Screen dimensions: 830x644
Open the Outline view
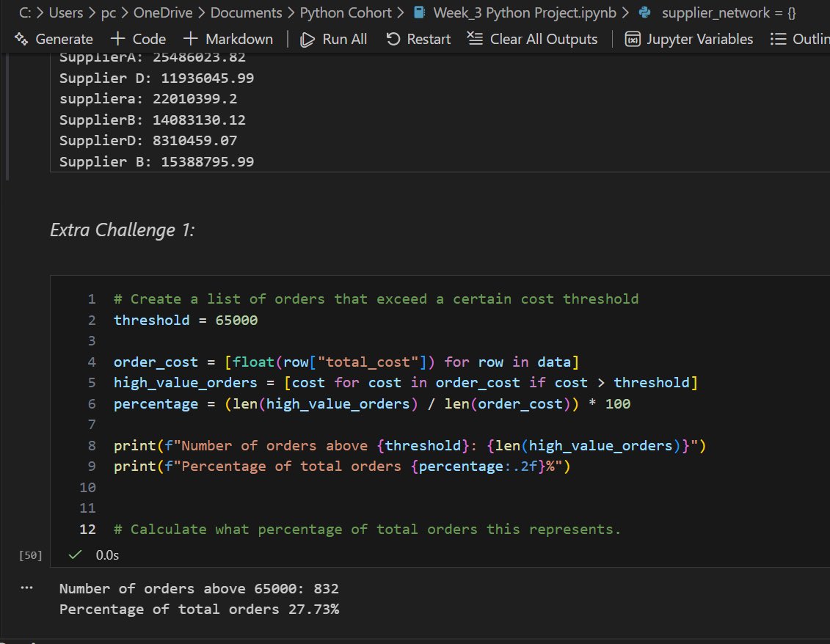[x=800, y=39]
